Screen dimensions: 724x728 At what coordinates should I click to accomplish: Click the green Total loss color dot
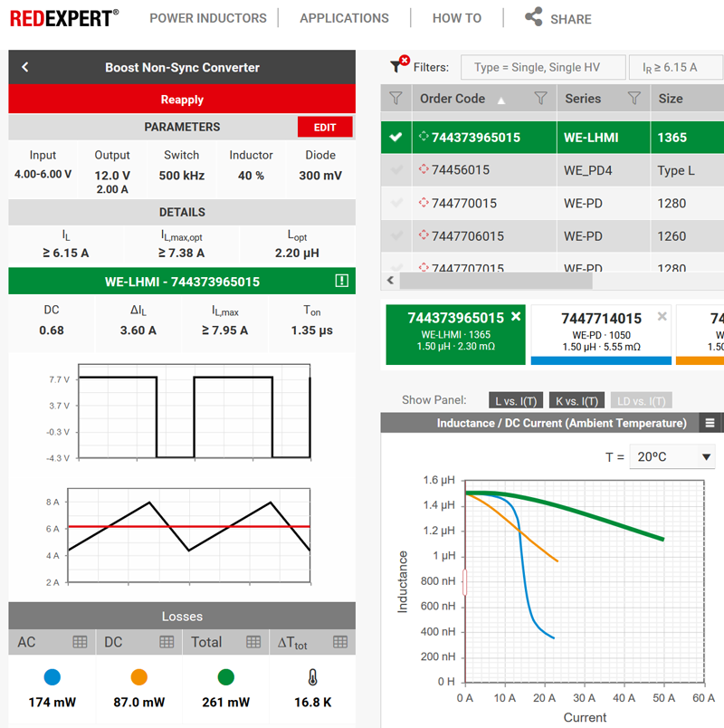[x=225, y=677]
